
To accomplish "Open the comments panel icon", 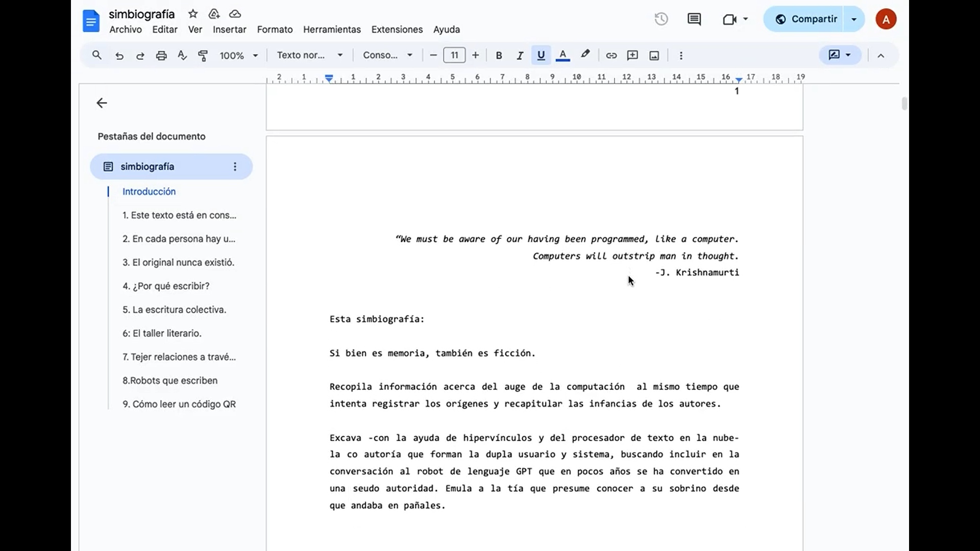I will pyautogui.click(x=694, y=19).
